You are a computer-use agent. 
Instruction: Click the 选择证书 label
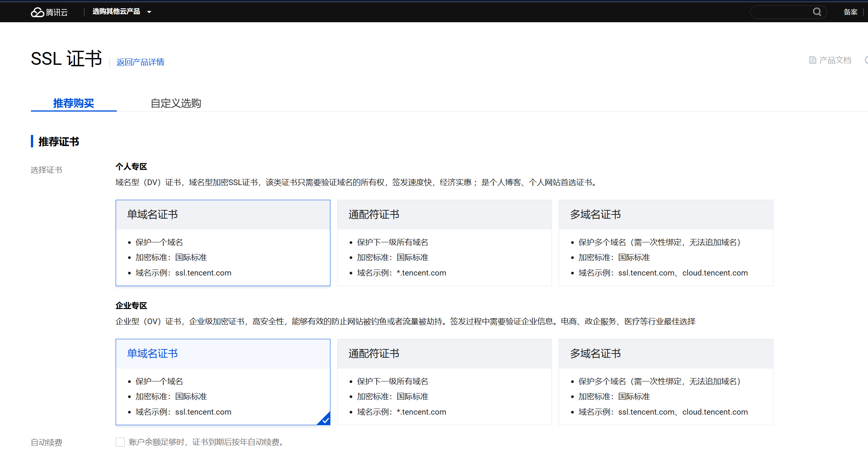tap(46, 170)
